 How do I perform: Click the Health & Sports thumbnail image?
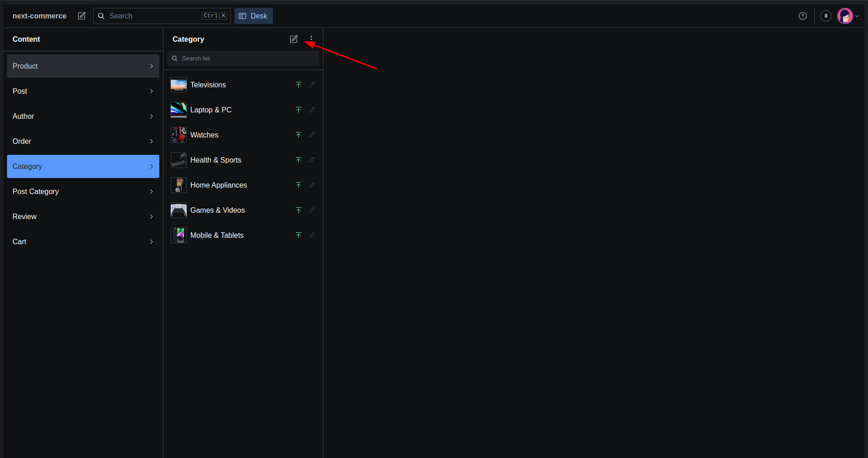(178, 160)
